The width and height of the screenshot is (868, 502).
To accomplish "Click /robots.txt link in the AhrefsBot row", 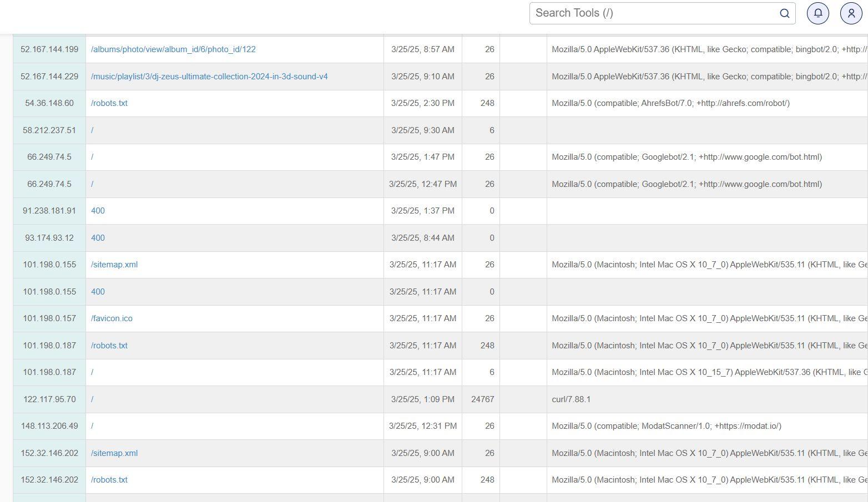I will (x=109, y=103).
